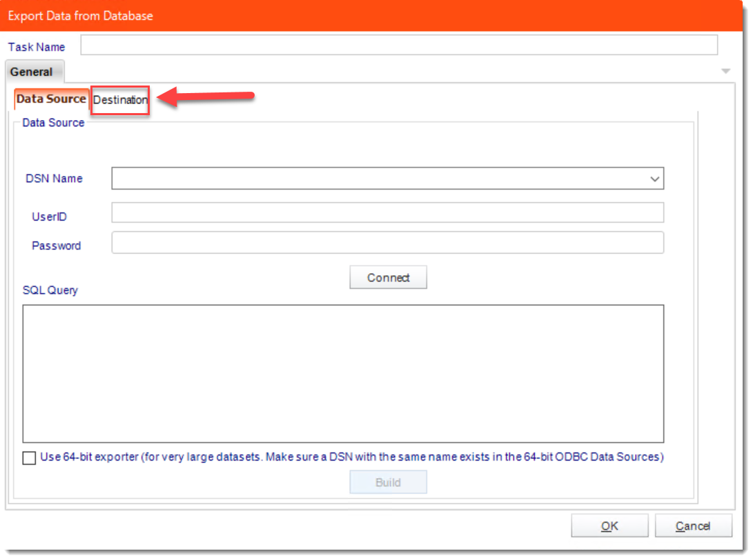The height and width of the screenshot is (560, 753).
Task: Expand the DSN Name dropdown
Action: (654, 179)
